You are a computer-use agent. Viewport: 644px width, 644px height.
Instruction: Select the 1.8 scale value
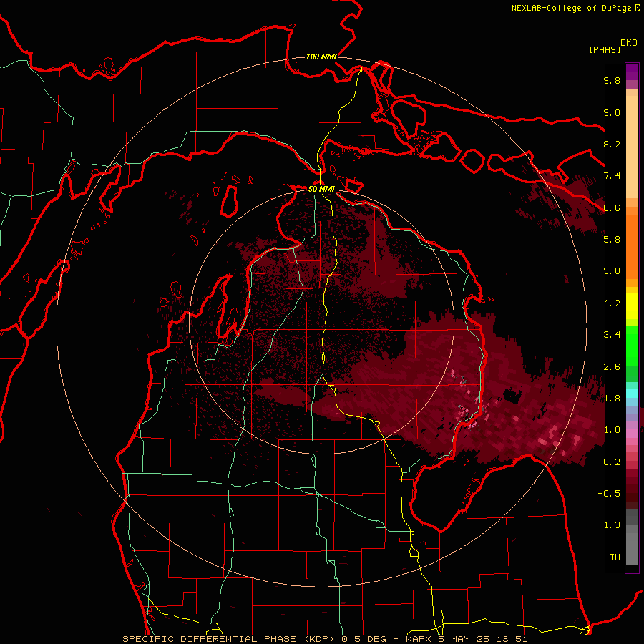[x=612, y=399]
